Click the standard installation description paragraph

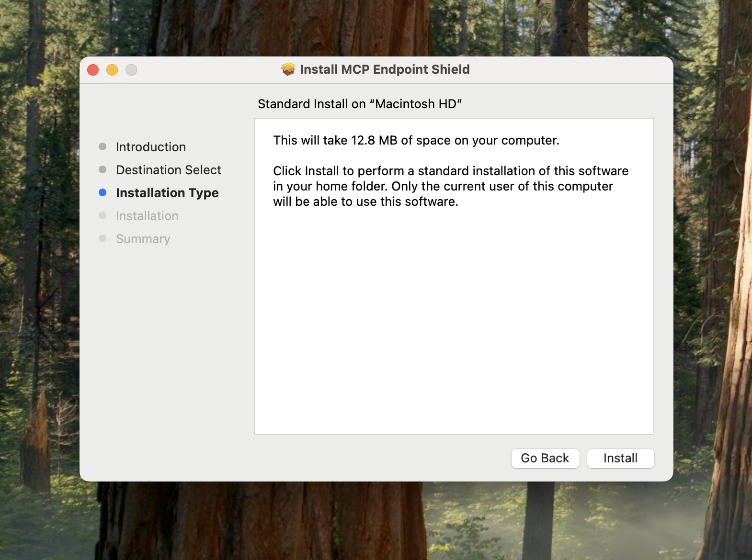[450, 186]
